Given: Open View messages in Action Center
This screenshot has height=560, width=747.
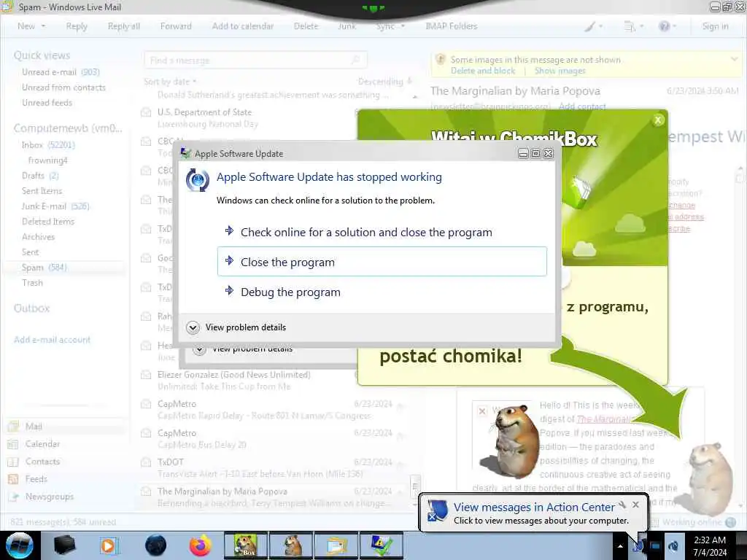Looking at the screenshot, I should [534, 507].
